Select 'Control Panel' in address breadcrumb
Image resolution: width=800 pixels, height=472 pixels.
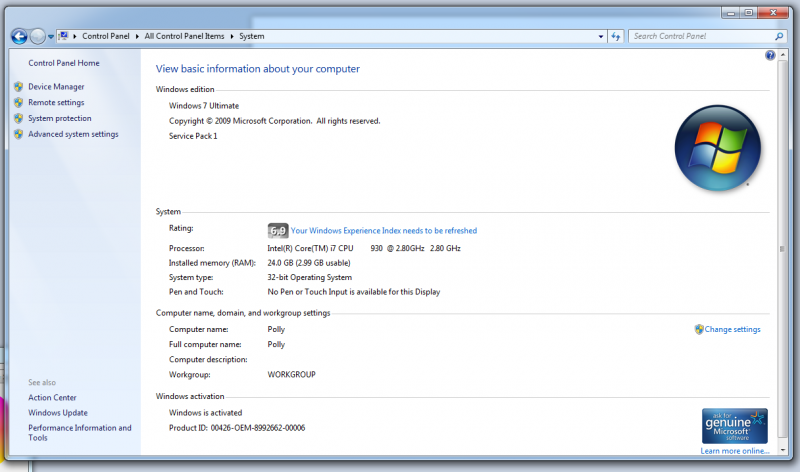106,36
